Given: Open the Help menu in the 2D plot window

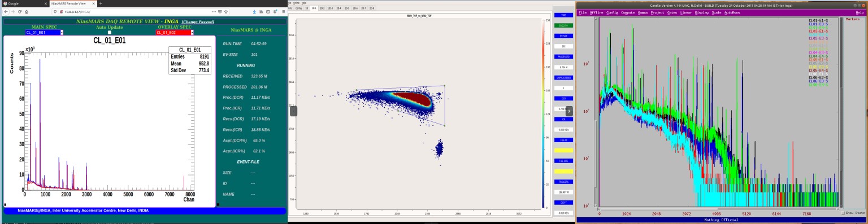Looking at the screenshot, I should pos(303,3).
